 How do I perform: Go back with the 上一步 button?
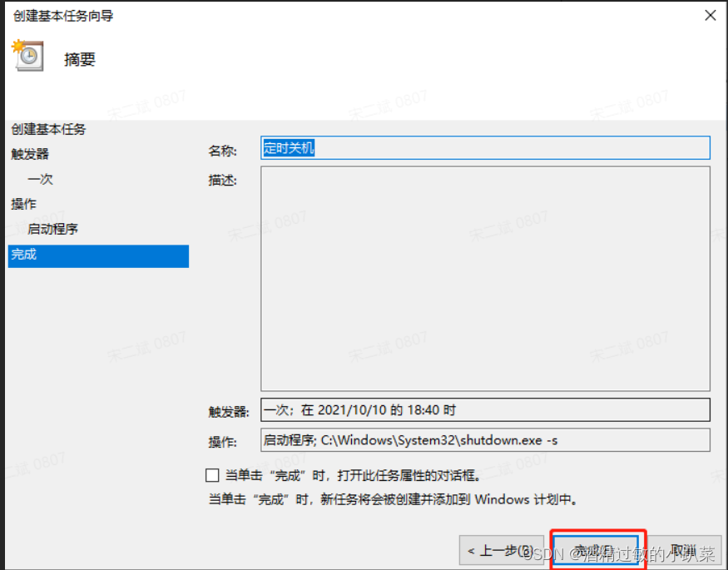coord(502,551)
